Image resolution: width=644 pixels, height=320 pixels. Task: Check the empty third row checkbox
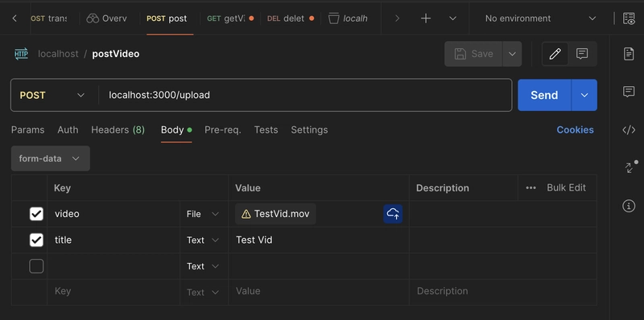(x=36, y=266)
